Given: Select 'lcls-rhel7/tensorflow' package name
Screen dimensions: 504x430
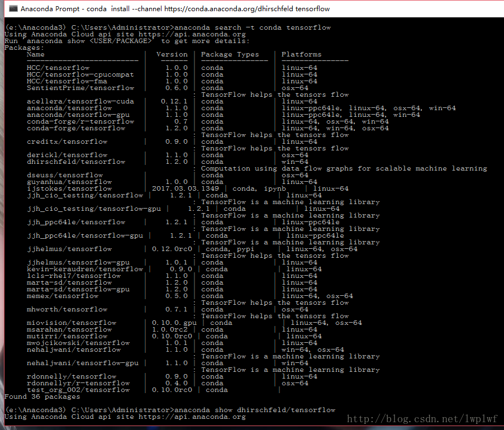Looking at the screenshot, I should pos(74,276).
